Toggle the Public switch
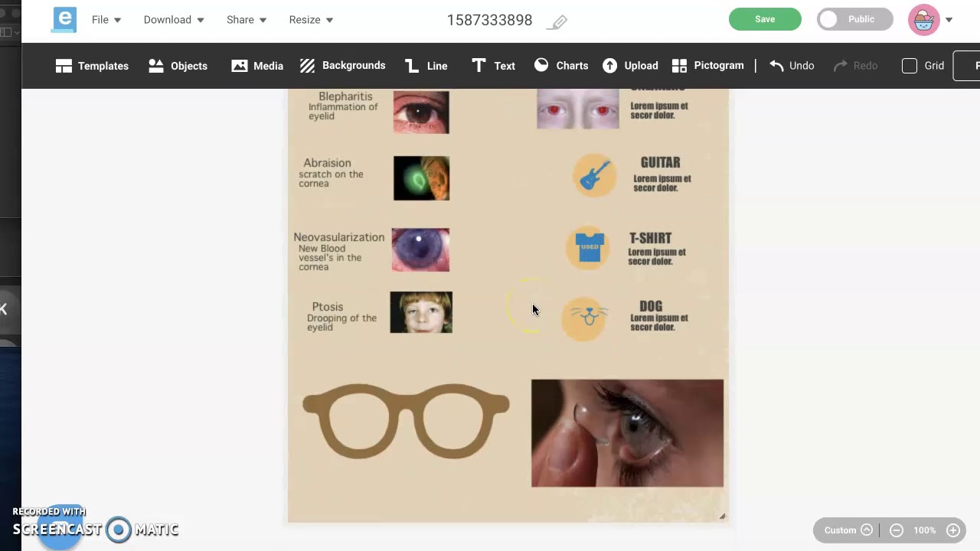Image resolution: width=980 pixels, height=551 pixels. (x=854, y=19)
